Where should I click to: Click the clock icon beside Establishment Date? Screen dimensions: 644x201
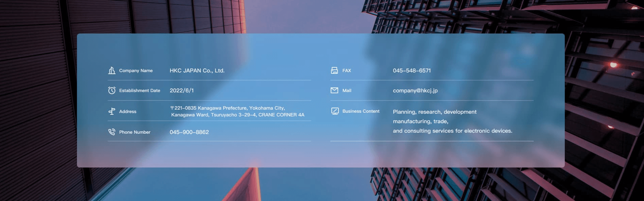[x=111, y=90]
